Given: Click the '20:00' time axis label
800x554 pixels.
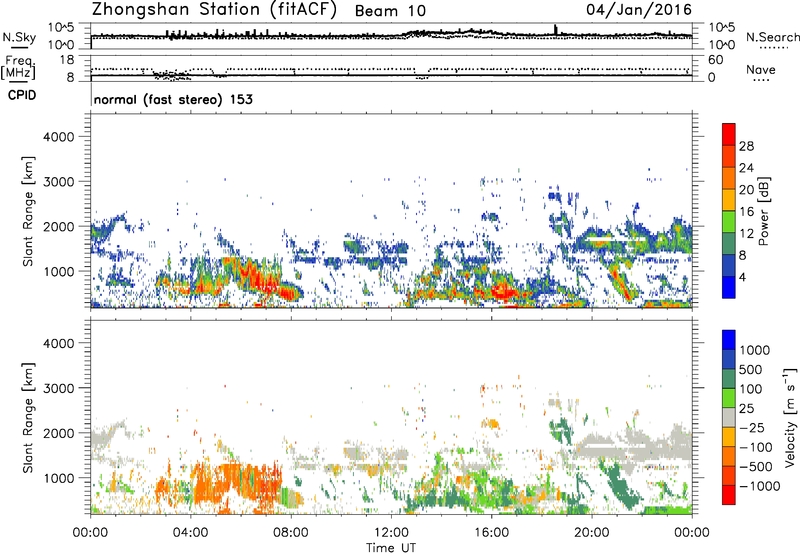Looking at the screenshot, I should point(592,533).
